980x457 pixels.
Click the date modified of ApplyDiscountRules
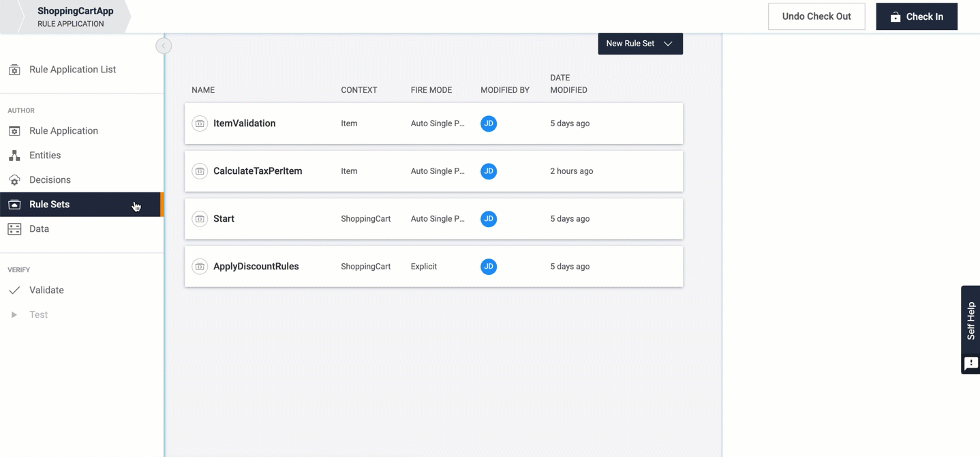[x=570, y=267]
